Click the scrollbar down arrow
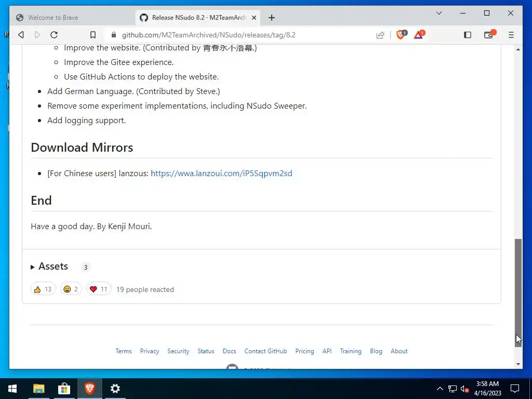 click(x=518, y=364)
